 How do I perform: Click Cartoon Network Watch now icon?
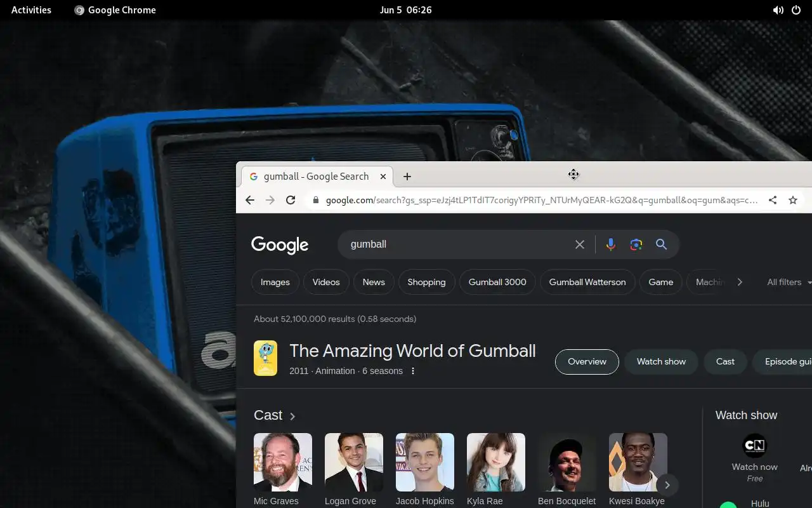click(754, 446)
